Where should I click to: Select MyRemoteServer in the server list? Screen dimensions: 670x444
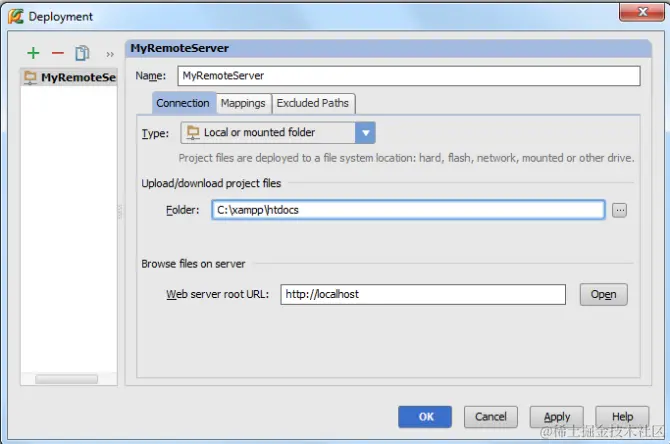click(69, 77)
